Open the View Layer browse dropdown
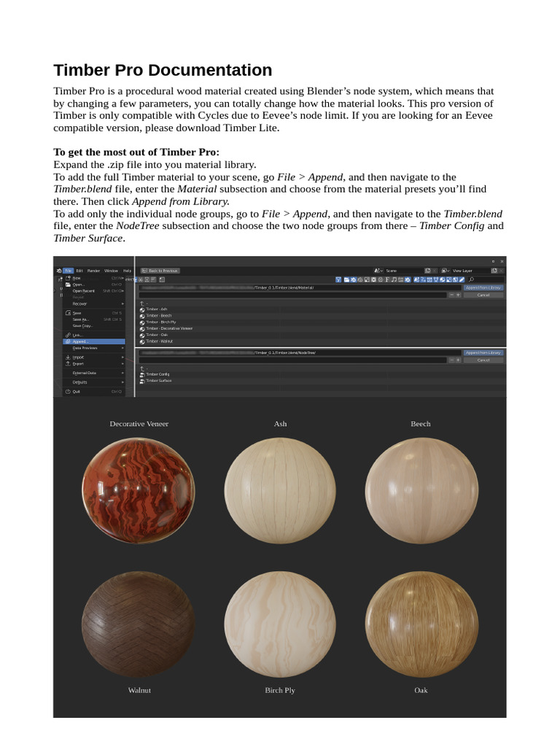 click(x=446, y=271)
